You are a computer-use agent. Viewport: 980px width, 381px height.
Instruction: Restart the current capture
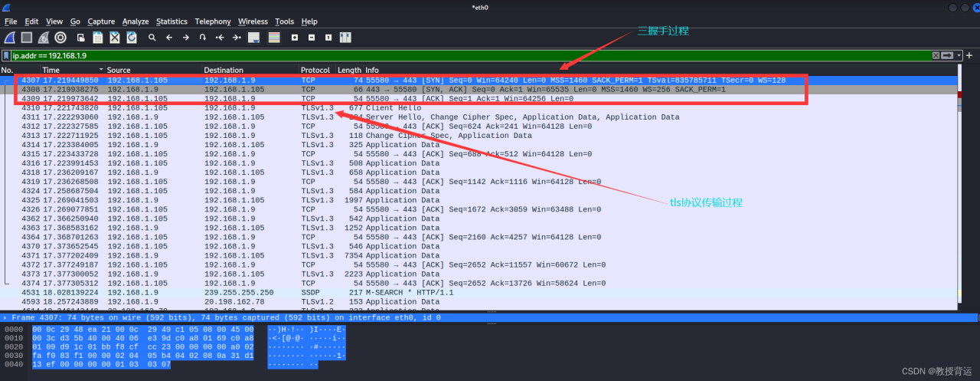[44, 37]
